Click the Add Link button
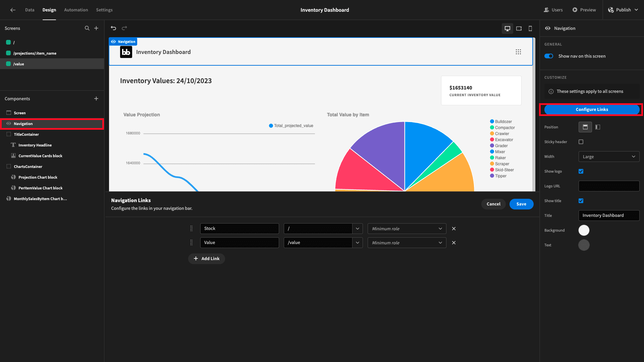 207,259
